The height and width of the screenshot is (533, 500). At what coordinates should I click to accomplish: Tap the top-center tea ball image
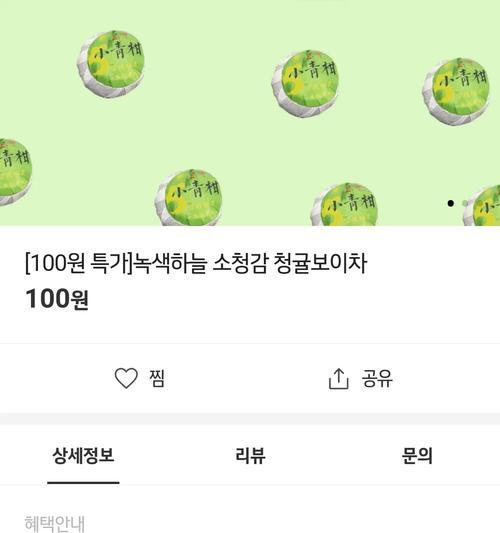click(x=305, y=84)
